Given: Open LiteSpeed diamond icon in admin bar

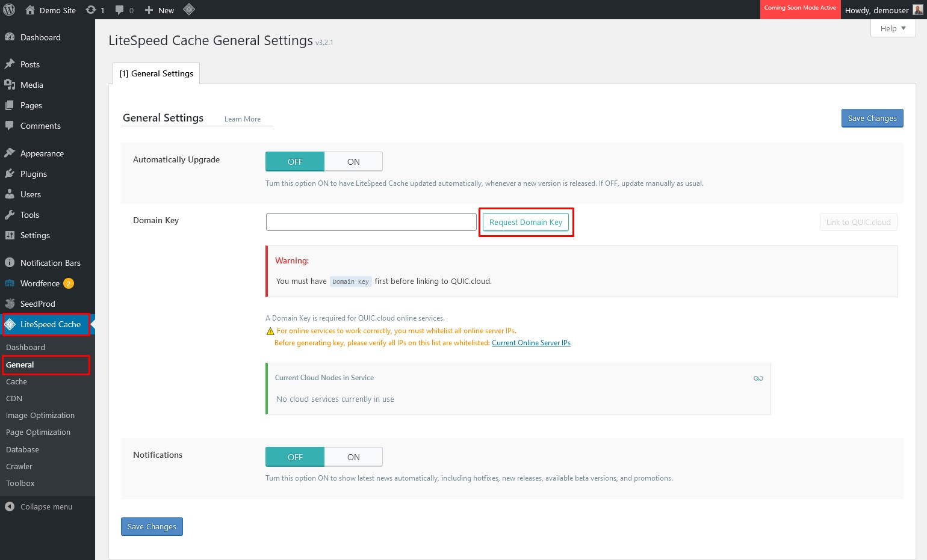Looking at the screenshot, I should pyautogui.click(x=189, y=10).
